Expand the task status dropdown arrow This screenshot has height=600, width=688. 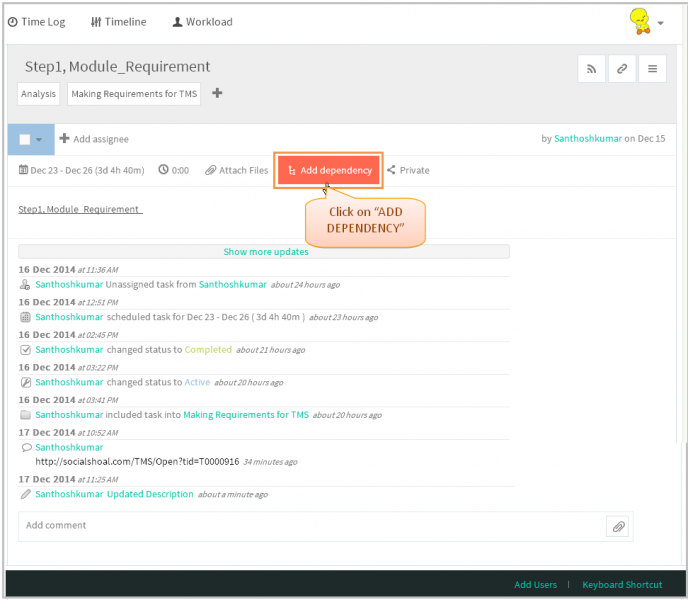click(x=39, y=140)
